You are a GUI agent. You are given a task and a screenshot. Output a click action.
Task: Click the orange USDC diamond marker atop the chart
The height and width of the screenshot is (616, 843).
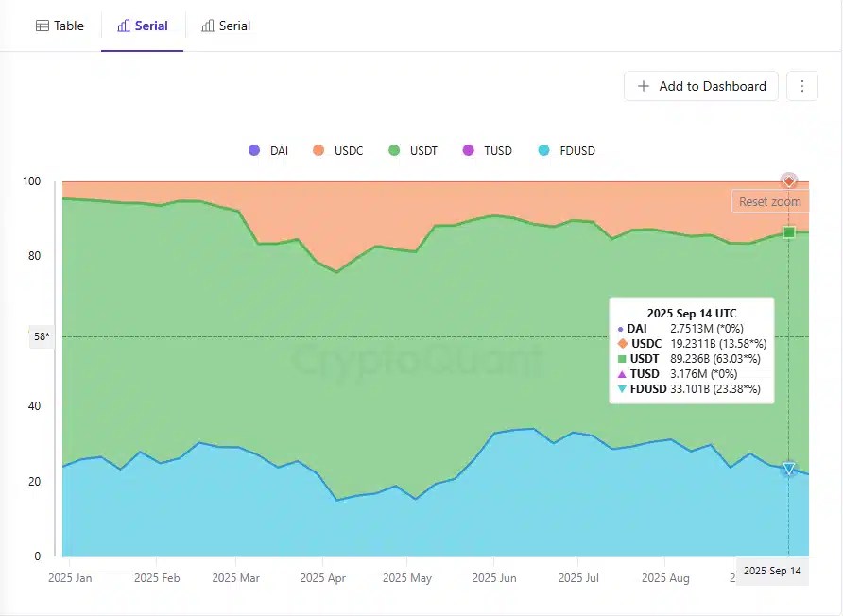click(789, 180)
